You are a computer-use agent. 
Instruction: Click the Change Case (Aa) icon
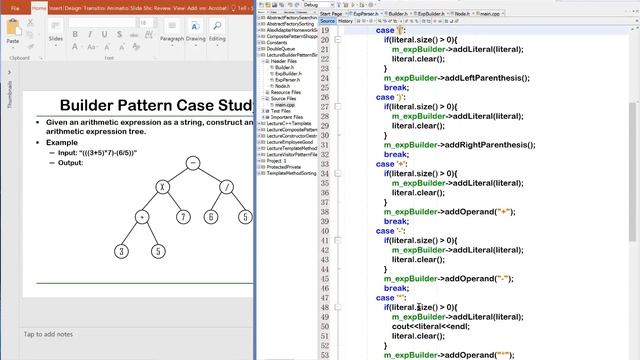pyautogui.click(x=91, y=47)
